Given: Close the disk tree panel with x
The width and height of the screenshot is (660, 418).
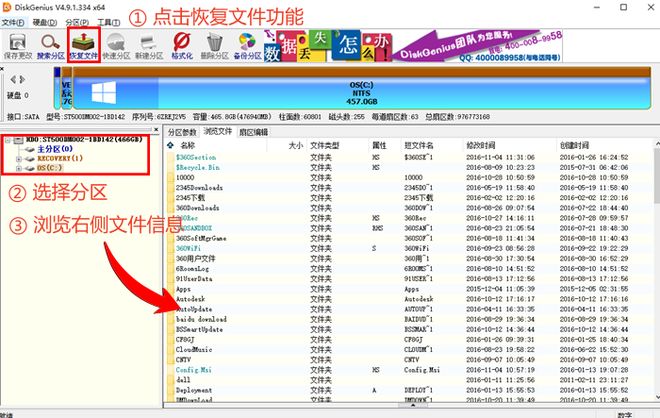Looking at the screenshot, I should tap(156, 130).
